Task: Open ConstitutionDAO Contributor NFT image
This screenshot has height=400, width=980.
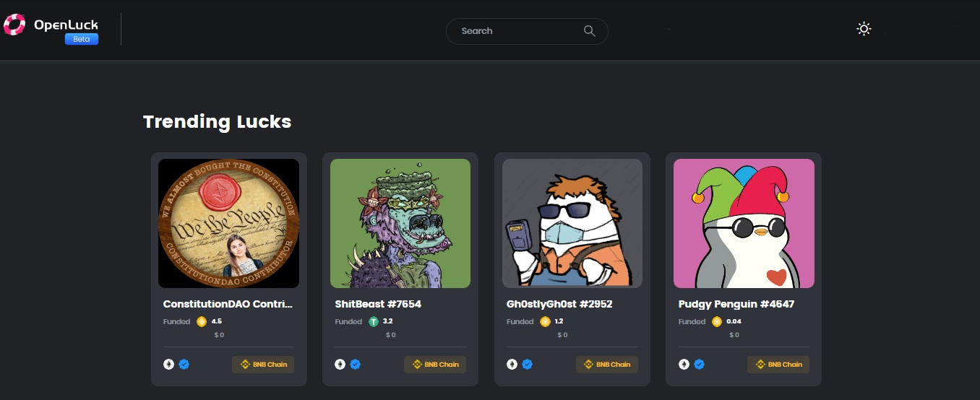Action: point(228,223)
